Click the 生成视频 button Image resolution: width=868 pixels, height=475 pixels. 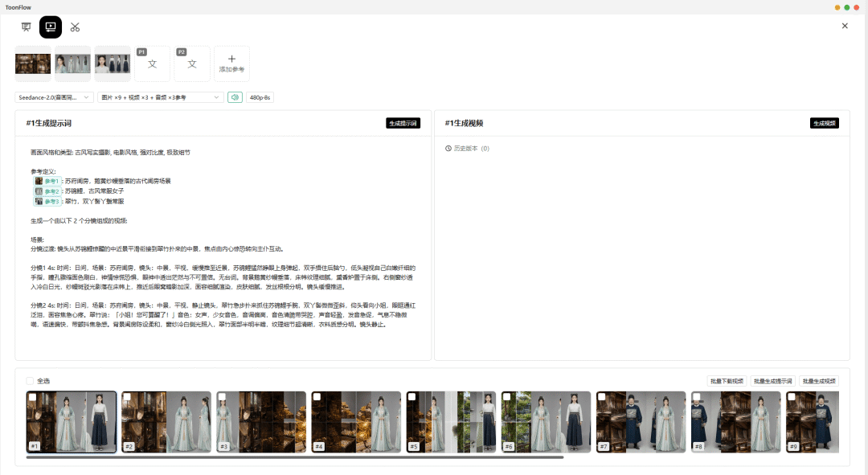tap(825, 123)
